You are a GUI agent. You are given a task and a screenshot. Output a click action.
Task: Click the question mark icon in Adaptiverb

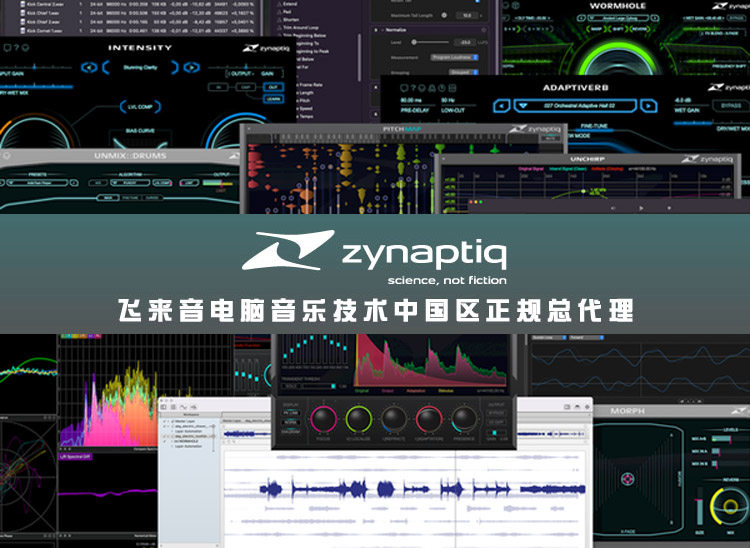(414, 88)
